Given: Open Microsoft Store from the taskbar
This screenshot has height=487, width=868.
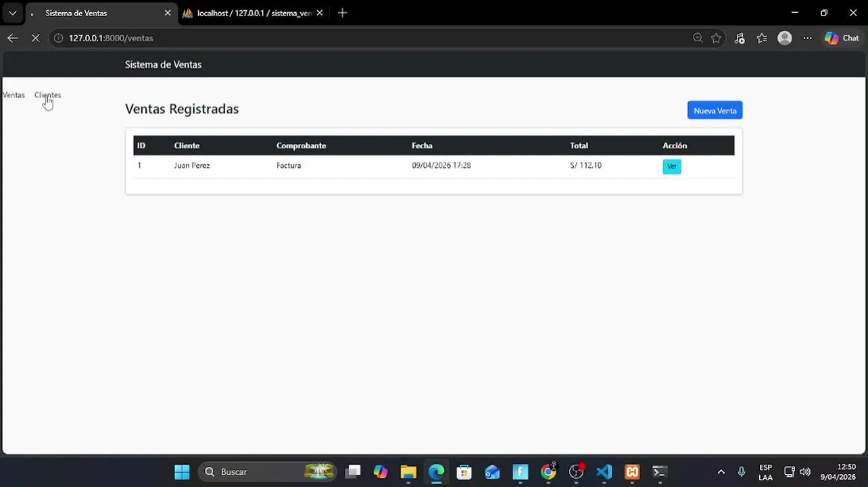Looking at the screenshot, I should click(464, 471).
